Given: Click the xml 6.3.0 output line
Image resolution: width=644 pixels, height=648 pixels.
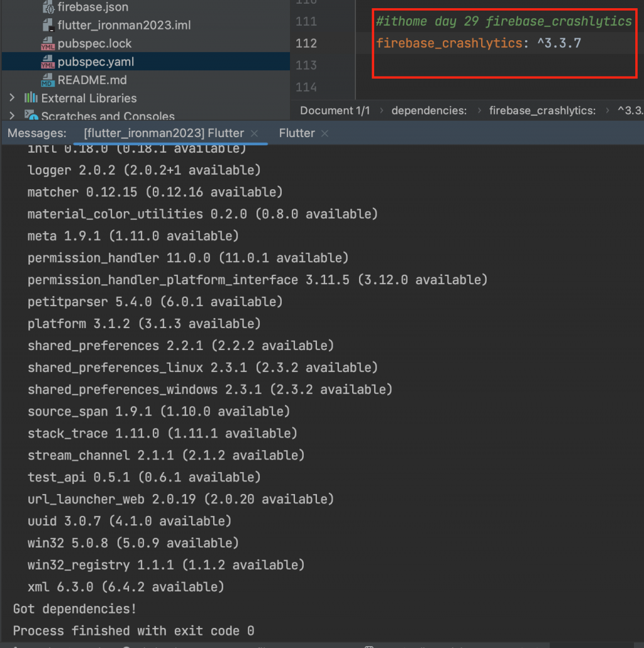Looking at the screenshot, I should (126, 587).
